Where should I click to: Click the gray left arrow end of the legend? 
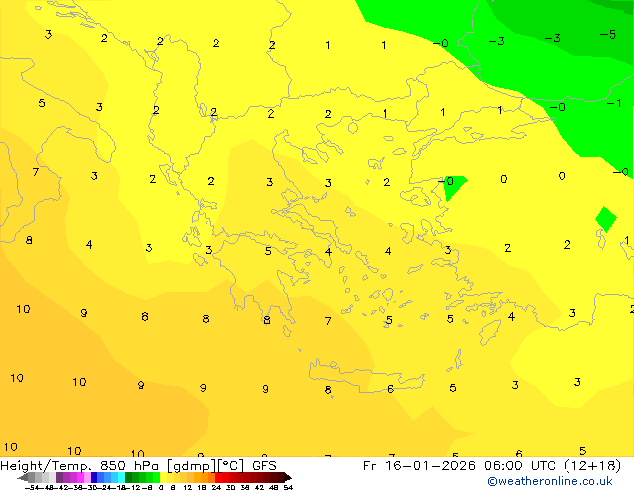23,478
